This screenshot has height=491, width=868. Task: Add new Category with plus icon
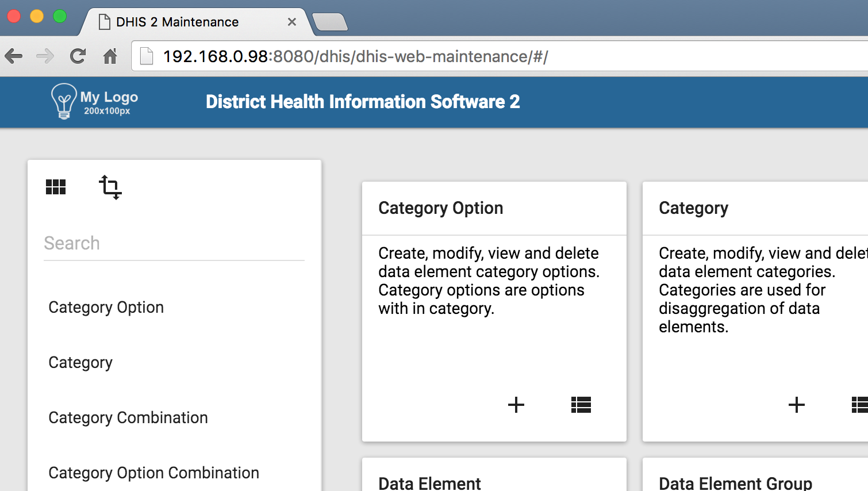pos(796,405)
